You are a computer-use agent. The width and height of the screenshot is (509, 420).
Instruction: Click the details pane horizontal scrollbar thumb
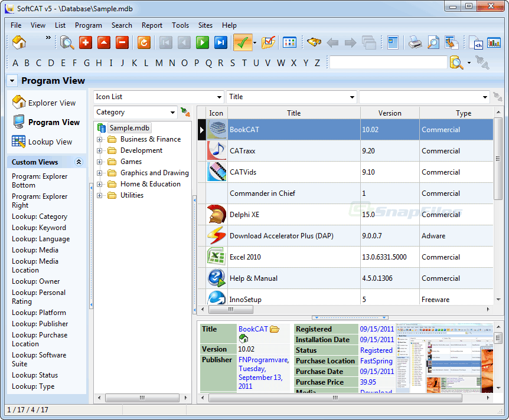tap(335, 398)
